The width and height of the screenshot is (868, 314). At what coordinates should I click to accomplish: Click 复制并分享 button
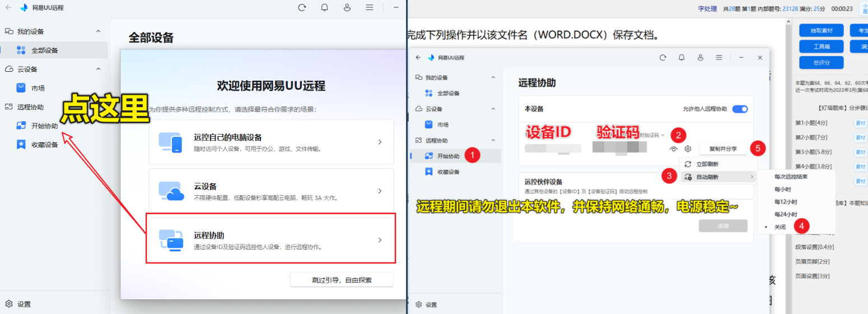point(722,149)
